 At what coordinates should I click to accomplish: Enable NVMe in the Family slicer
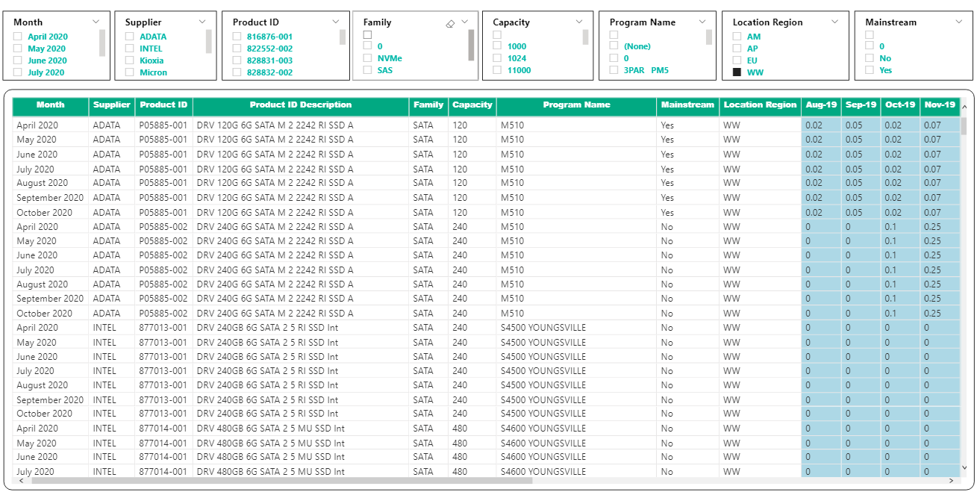(x=367, y=58)
